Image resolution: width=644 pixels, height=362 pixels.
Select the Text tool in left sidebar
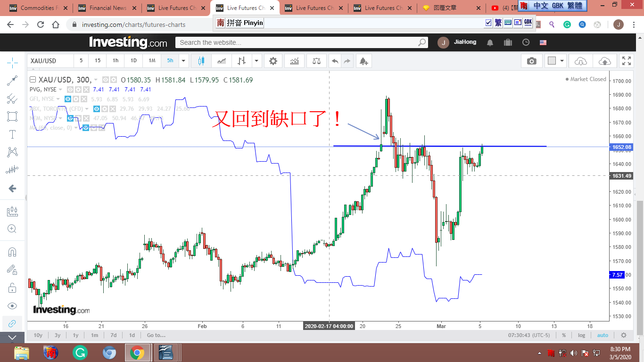click(x=12, y=134)
